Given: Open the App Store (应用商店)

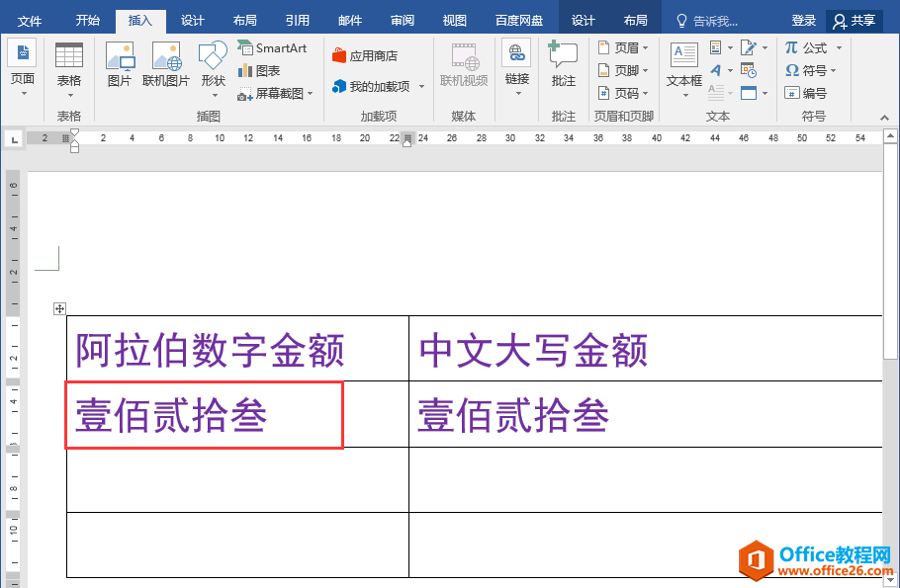Looking at the screenshot, I should click(364, 56).
